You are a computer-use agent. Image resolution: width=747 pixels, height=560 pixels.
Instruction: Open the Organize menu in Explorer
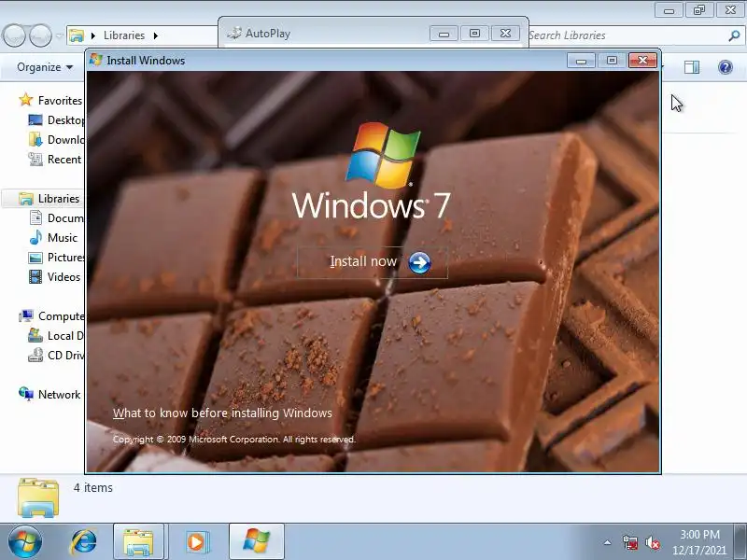45,67
